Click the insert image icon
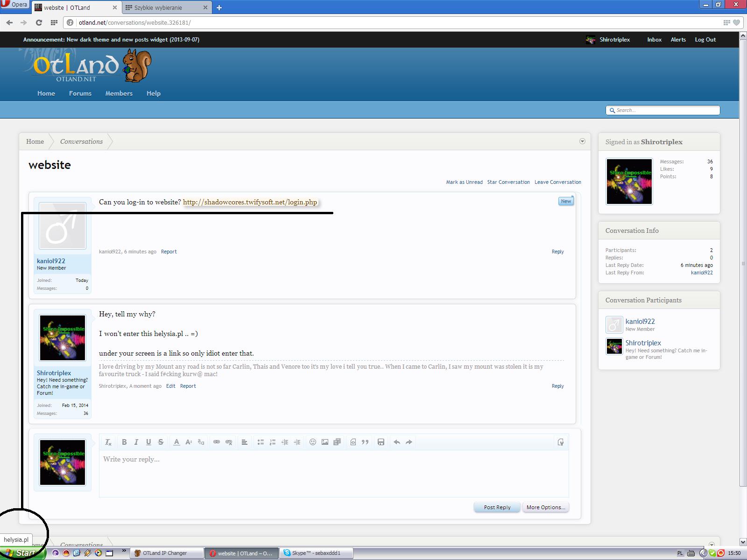The height and width of the screenshot is (560, 747). [x=325, y=442]
